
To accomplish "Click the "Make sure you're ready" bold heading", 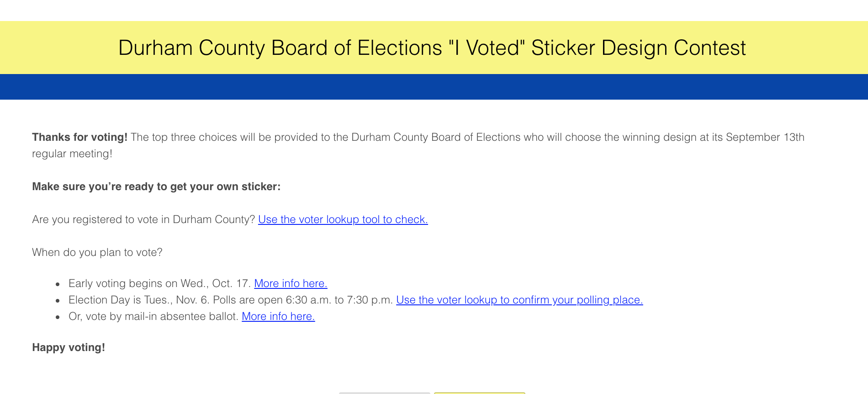I will tap(156, 187).
